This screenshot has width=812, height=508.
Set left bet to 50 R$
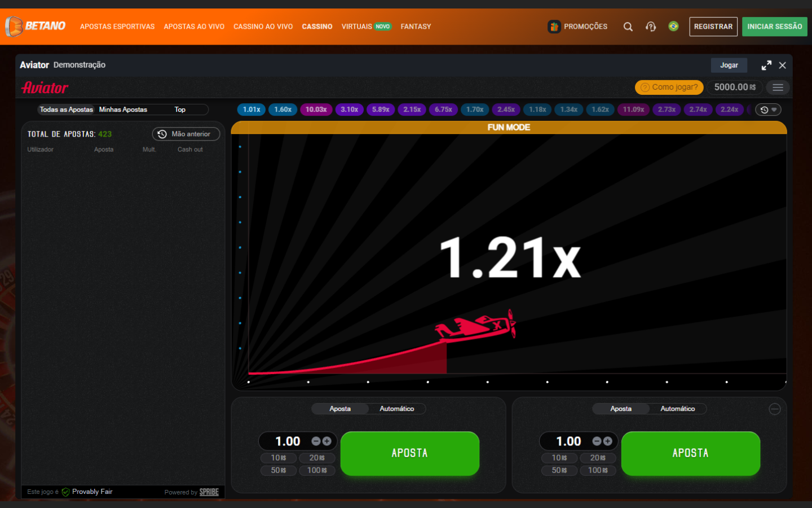pos(279,470)
